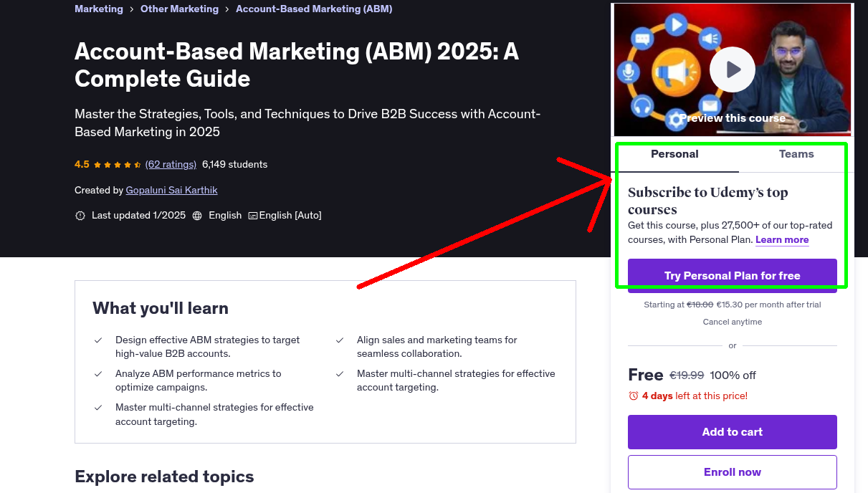This screenshot has width=868, height=493.
Task: Open Account-Based Marketing (ABM) breadcrumb
Action: pyautogui.click(x=314, y=9)
